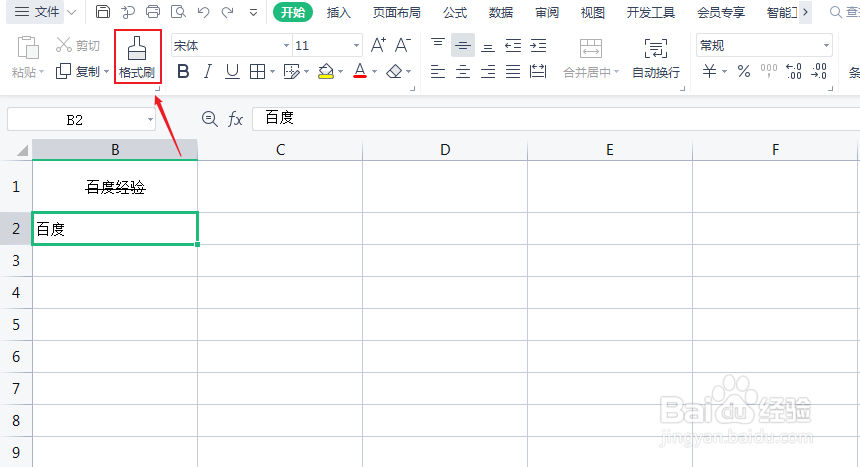Open the fill color dropdown arrow

click(341, 72)
